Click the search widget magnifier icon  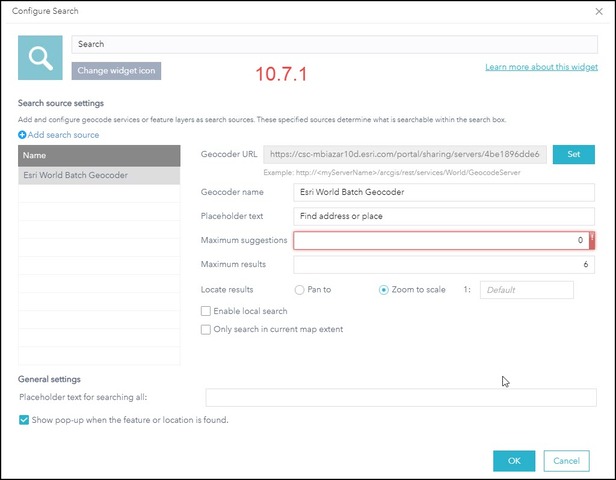click(40, 58)
